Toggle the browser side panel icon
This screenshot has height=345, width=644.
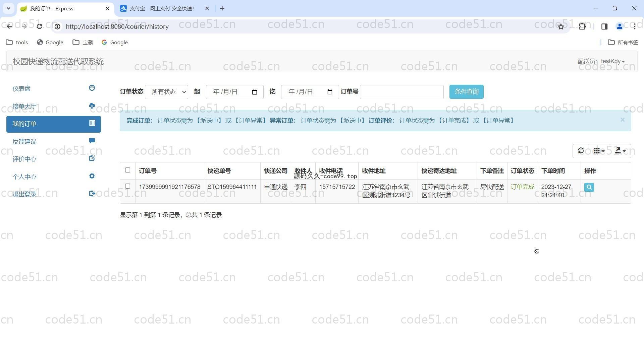604,26
